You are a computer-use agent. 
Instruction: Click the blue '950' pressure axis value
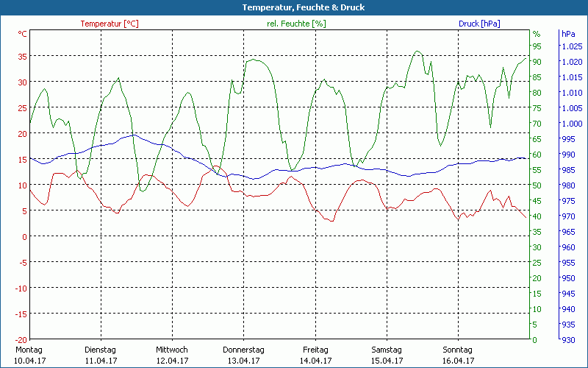(x=568, y=278)
